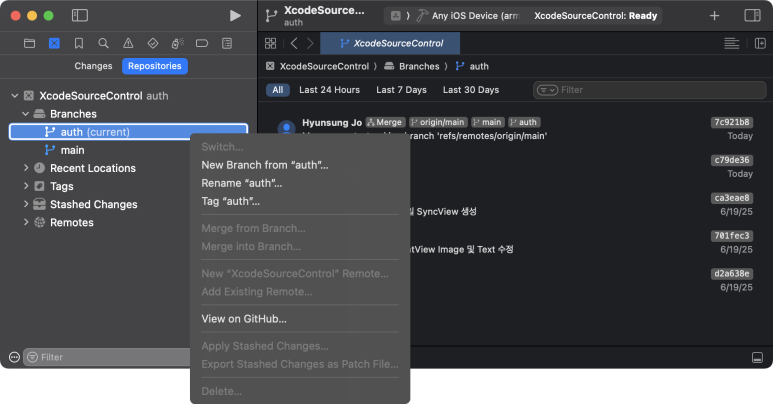Switch to the Changes tab

click(x=93, y=66)
